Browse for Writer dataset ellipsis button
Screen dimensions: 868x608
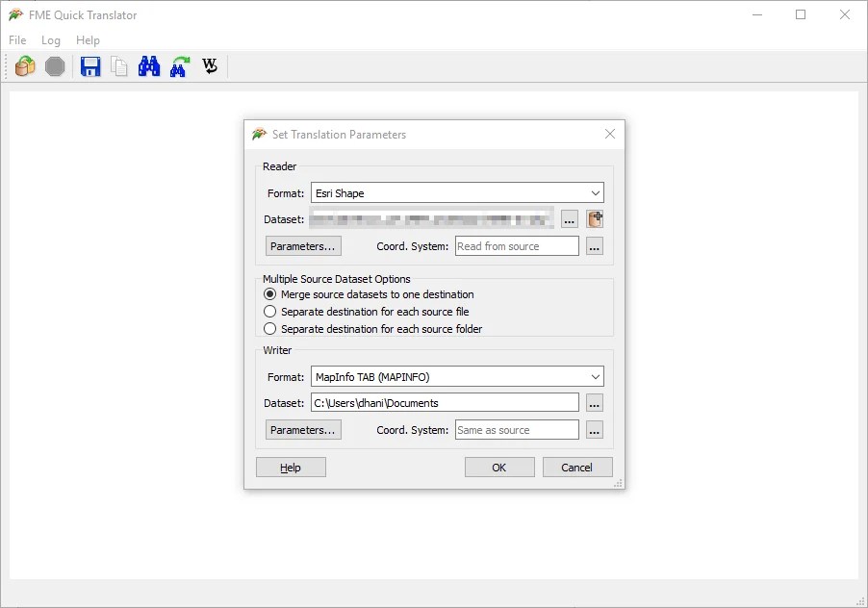click(595, 403)
